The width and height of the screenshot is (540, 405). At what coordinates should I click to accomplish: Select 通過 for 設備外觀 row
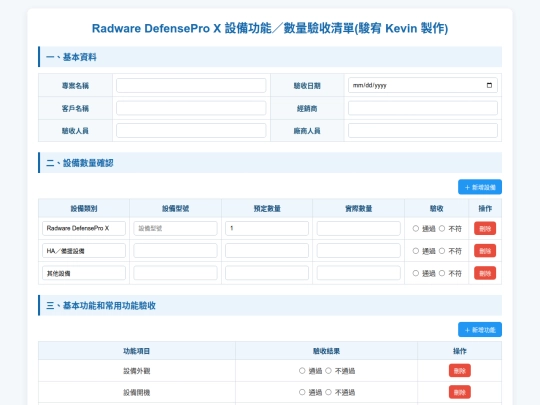pyautogui.click(x=302, y=371)
